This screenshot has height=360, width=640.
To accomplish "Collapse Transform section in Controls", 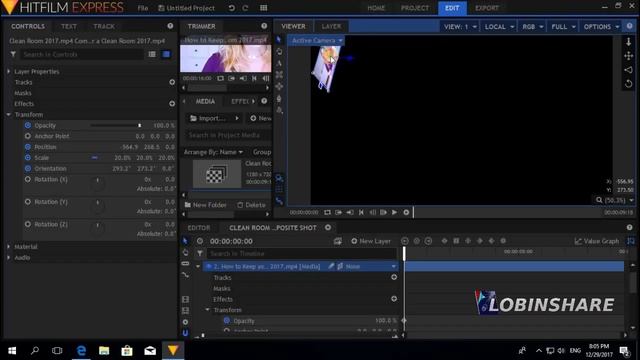I will point(9,115).
